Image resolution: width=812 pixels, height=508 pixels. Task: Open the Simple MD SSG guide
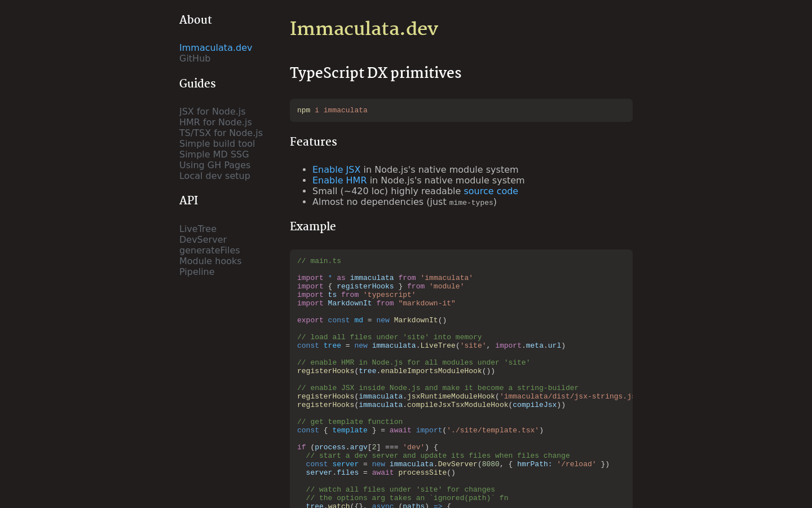pos(214,155)
